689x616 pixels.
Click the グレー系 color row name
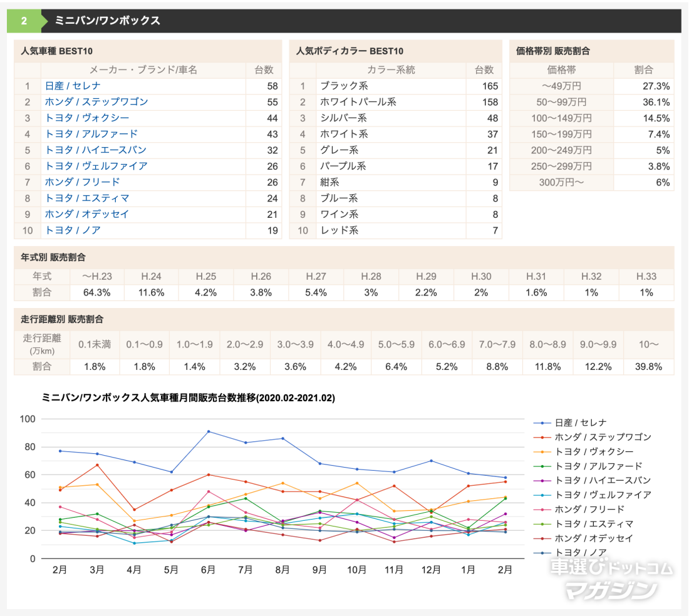(339, 150)
